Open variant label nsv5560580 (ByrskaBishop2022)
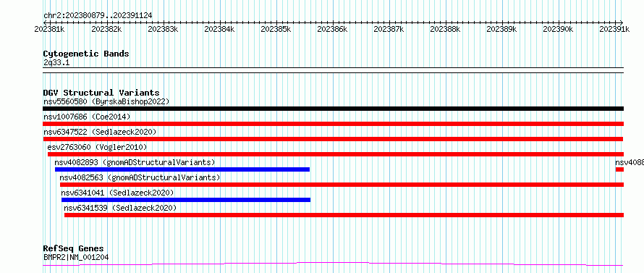The height and width of the screenshot is (273, 644). (106, 101)
